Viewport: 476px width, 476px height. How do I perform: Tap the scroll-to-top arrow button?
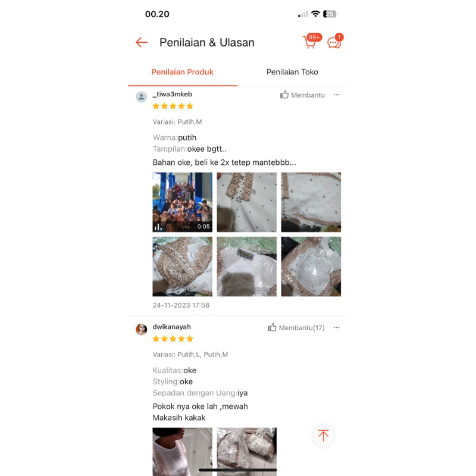click(323, 436)
